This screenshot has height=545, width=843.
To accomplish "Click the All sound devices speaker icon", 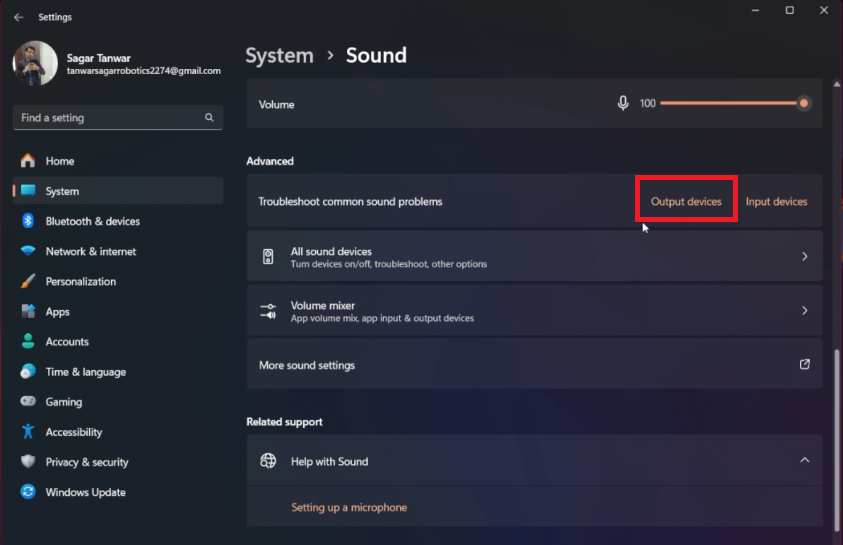I will point(268,257).
